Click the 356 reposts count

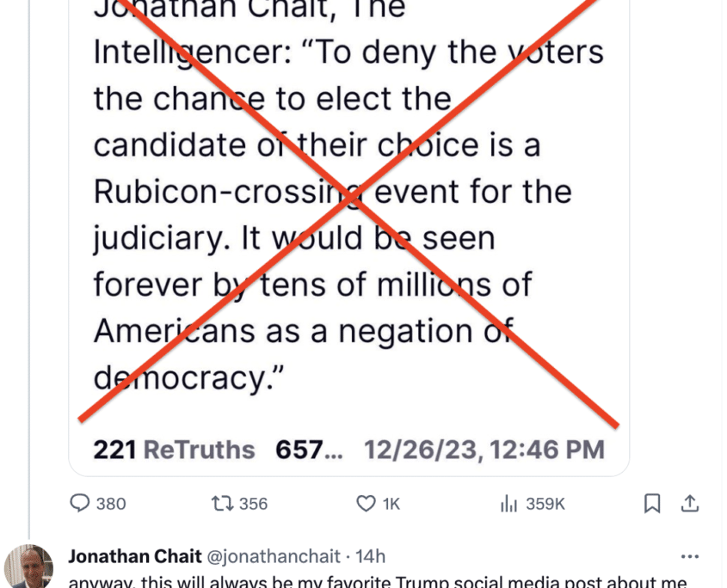pos(253,504)
